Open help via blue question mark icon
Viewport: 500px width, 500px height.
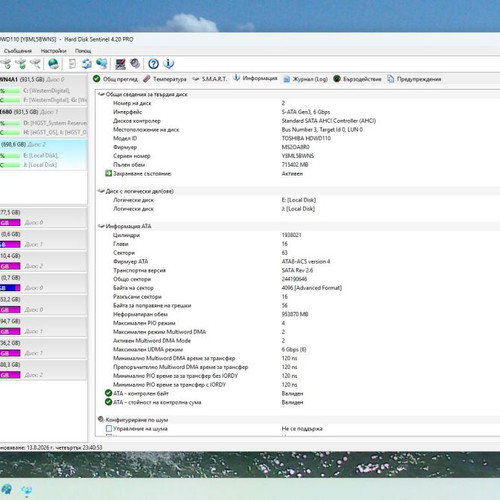pyautogui.click(x=153, y=63)
